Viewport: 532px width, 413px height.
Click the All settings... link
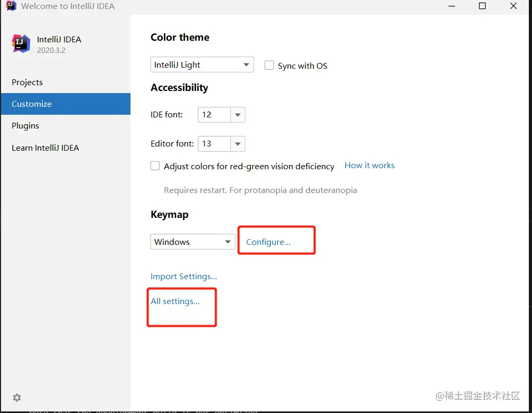tap(175, 301)
